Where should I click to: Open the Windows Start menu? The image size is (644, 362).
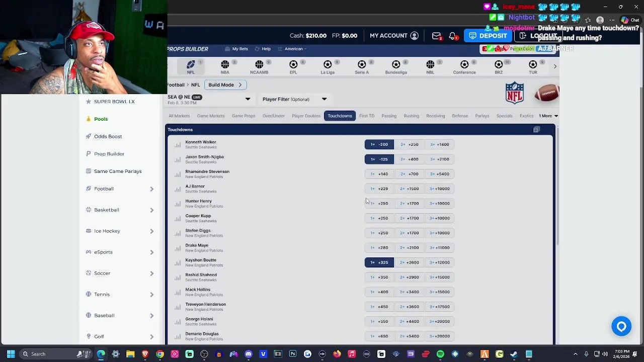coord(11,354)
